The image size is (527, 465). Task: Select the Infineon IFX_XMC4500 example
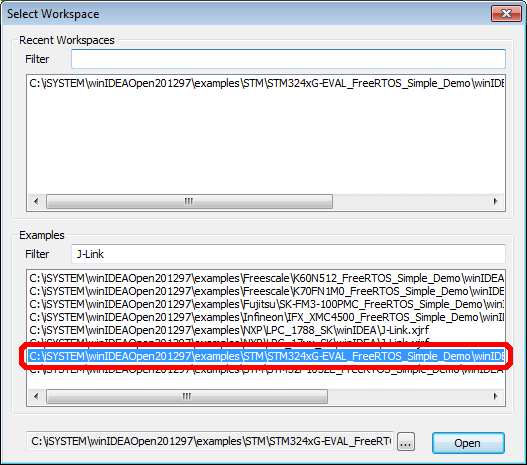click(x=266, y=317)
